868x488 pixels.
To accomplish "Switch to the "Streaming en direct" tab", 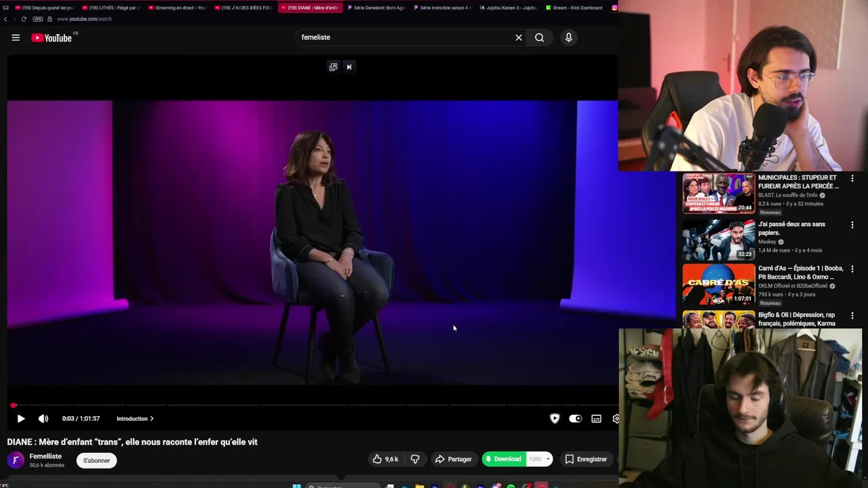I will click(x=176, y=7).
